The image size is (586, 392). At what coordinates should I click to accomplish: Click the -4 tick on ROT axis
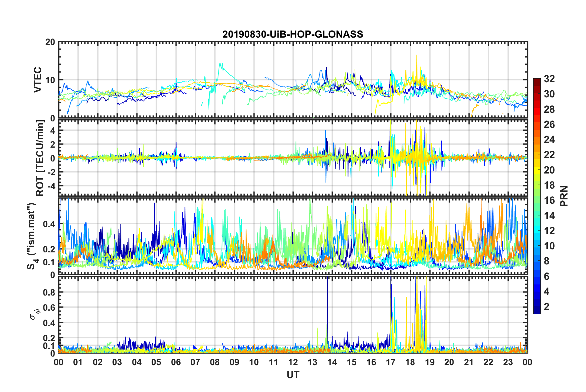coord(51,186)
